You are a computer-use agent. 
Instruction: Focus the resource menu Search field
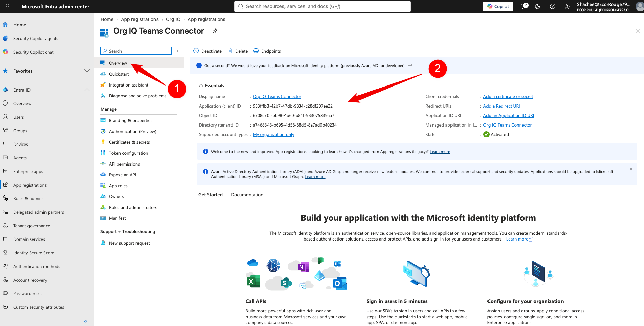136,51
